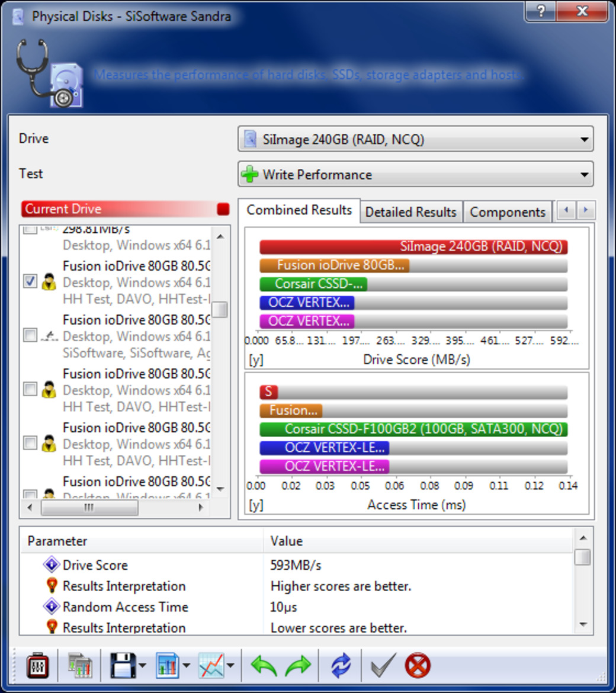The width and height of the screenshot is (616, 693).
Task: Click the stethoscope disk module icon
Action: tap(50, 73)
